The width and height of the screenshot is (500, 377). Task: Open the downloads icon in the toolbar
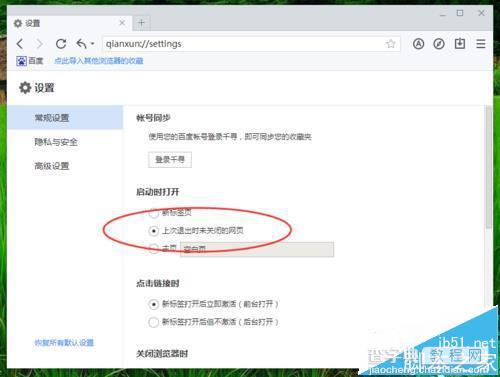coord(460,43)
